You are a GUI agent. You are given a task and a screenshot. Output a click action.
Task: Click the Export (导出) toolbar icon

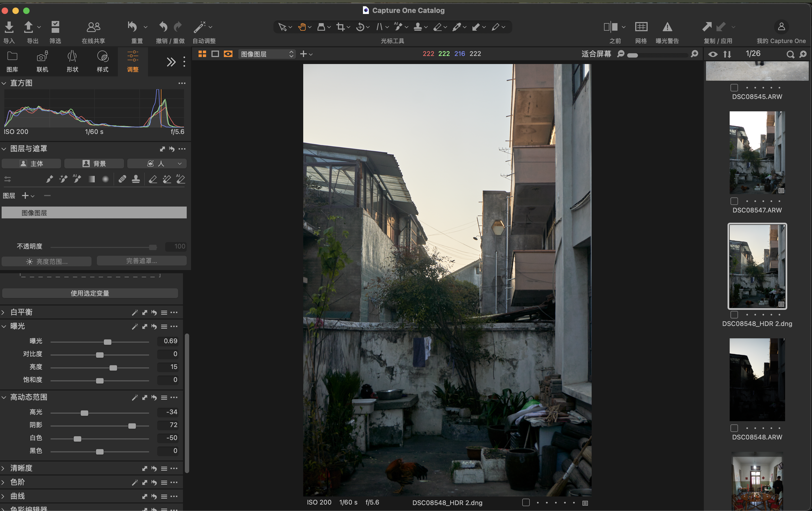click(x=29, y=27)
